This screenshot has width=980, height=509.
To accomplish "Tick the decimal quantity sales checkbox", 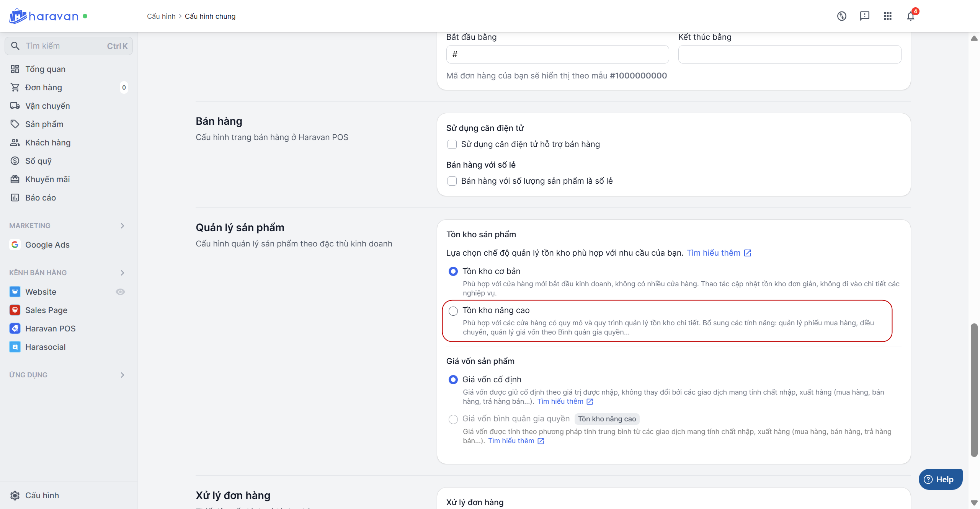I will click(x=452, y=181).
